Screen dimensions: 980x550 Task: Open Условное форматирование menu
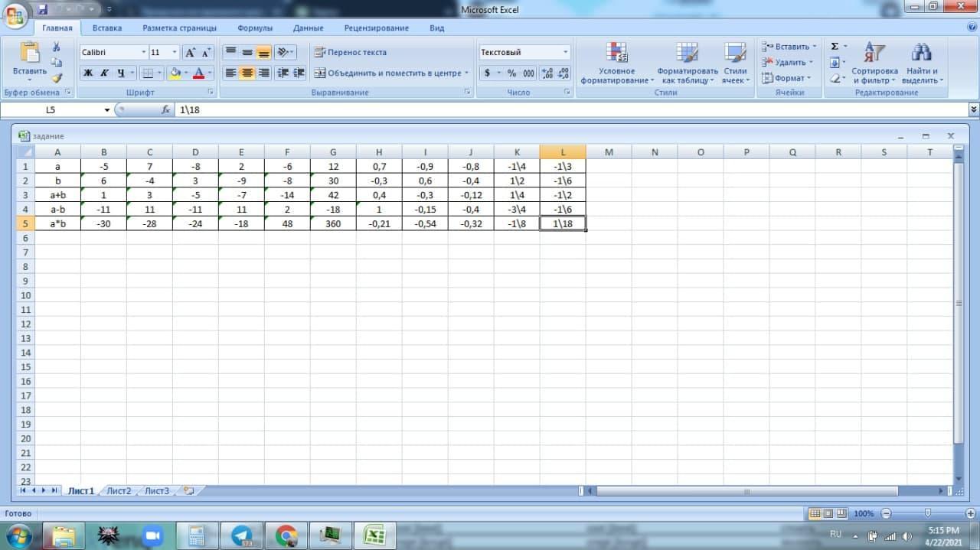coord(617,63)
